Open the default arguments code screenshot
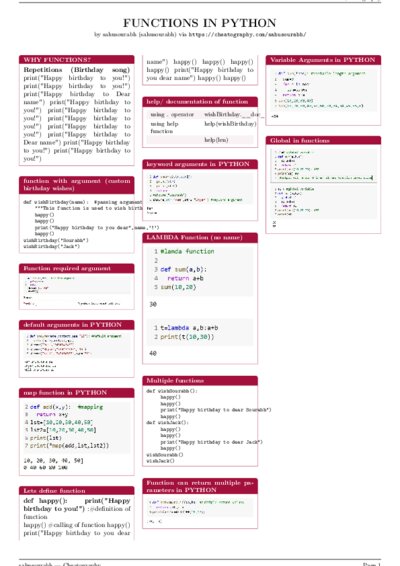The height and width of the screenshot is (566, 400). [x=77, y=353]
